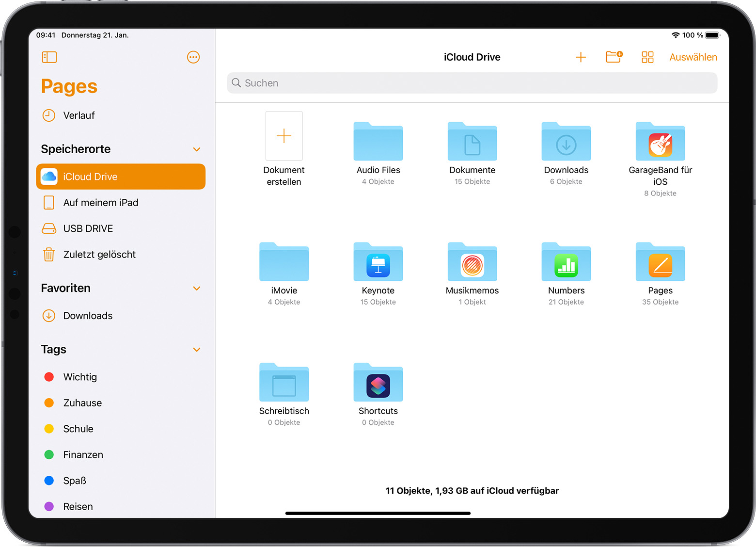
Task: Select iCloud Drive location
Action: (x=121, y=177)
